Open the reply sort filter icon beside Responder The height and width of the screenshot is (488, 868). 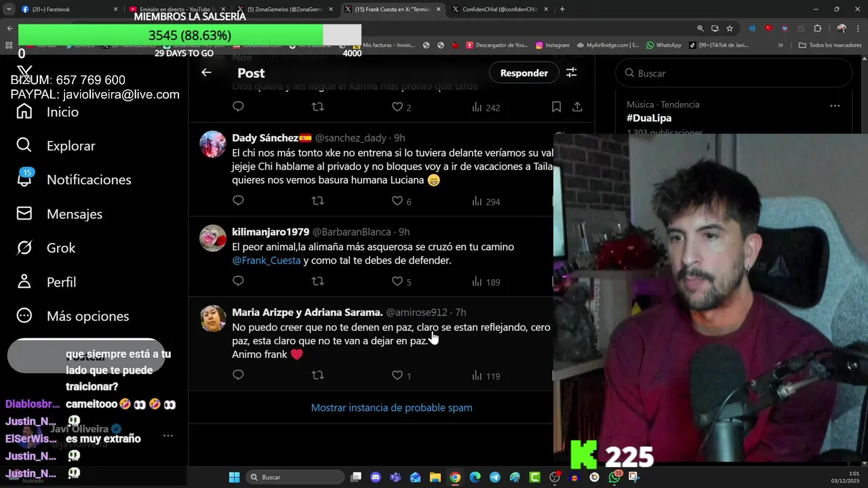pyautogui.click(x=571, y=73)
